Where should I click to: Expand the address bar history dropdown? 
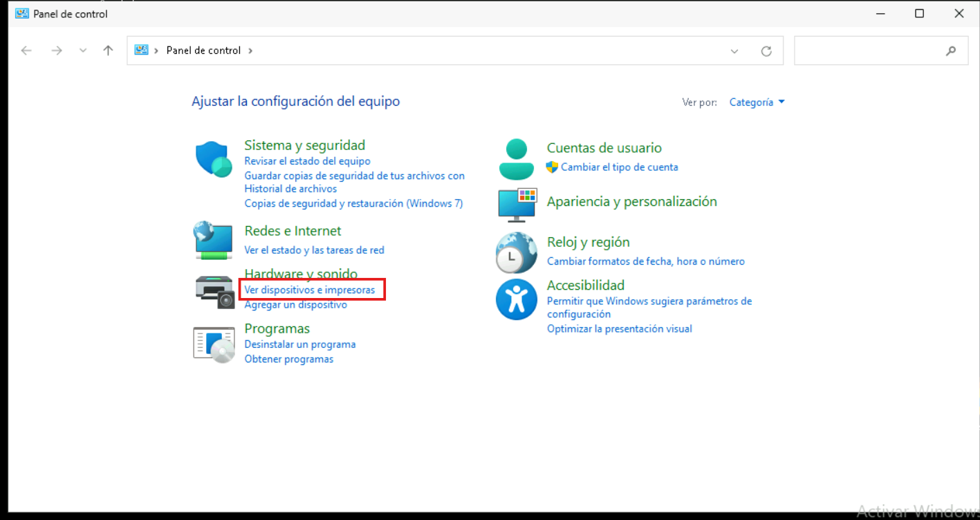pos(734,51)
